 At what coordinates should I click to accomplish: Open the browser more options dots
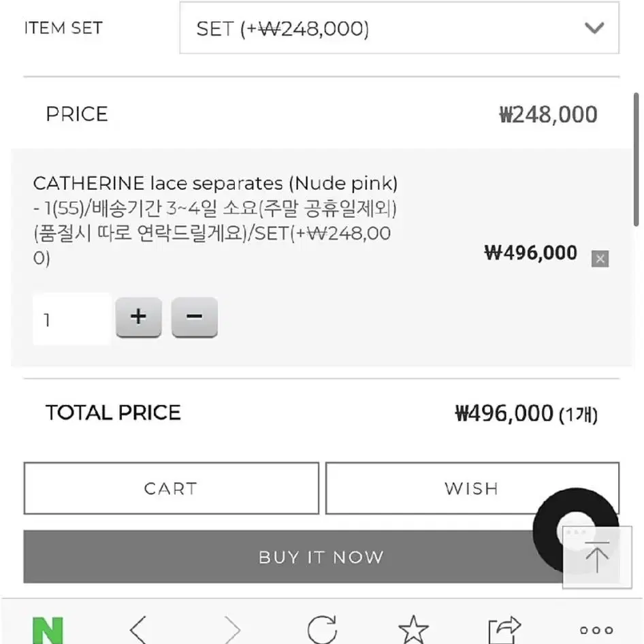[x=596, y=630]
